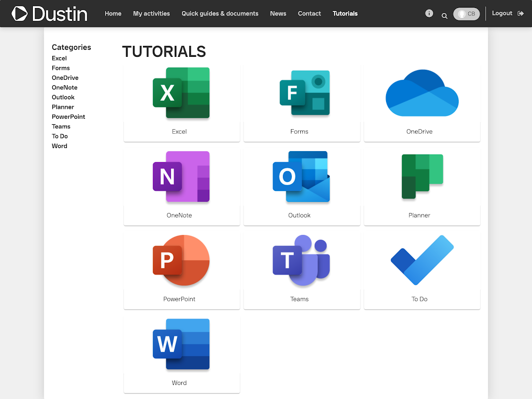Click the Outlook label under its tile

[299, 215]
